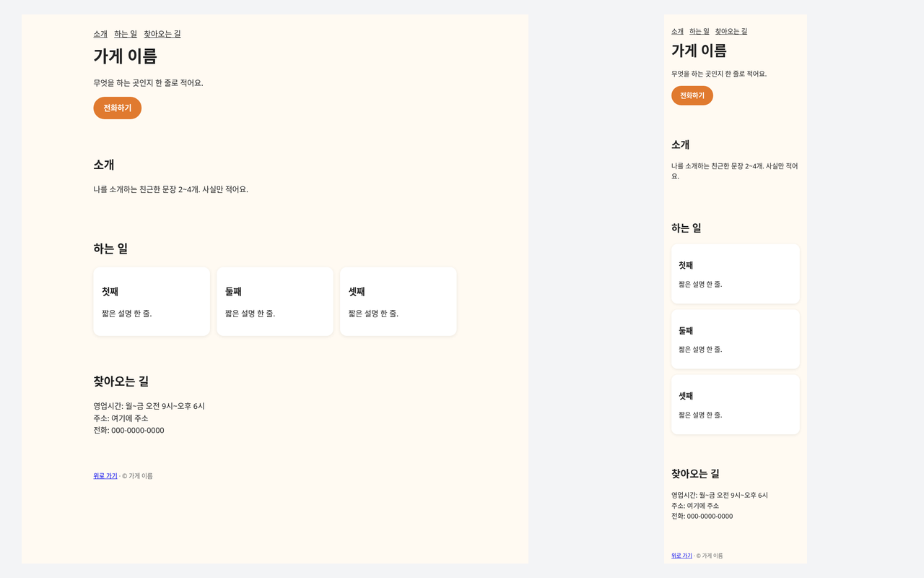Click tagline 무엇을 하는 곳인지 in narrow preview
This screenshot has width=924, height=578.
(x=719, y=74)
